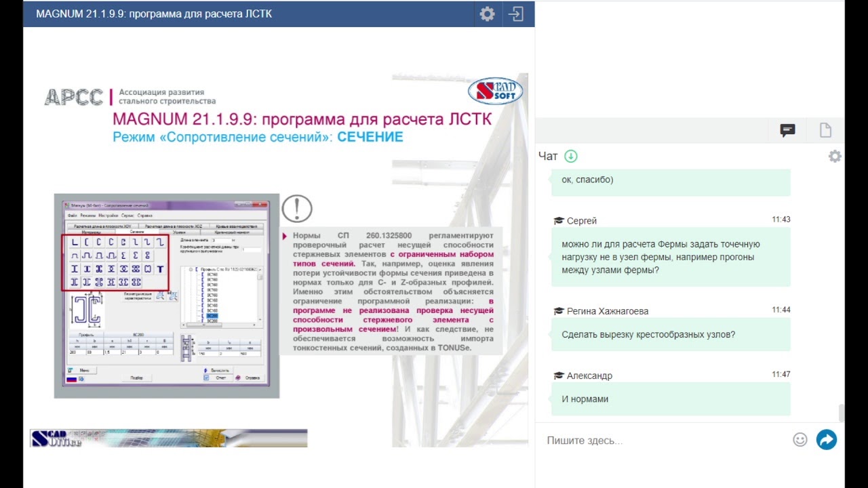Pick the T-section profile icon in the Magnum window
This screenshot has height=488, width=868.
click(x=160, y=269)
